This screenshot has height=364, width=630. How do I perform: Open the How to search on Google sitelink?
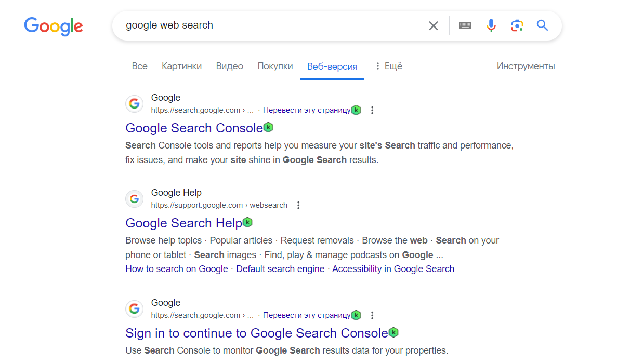pos(177,269)
